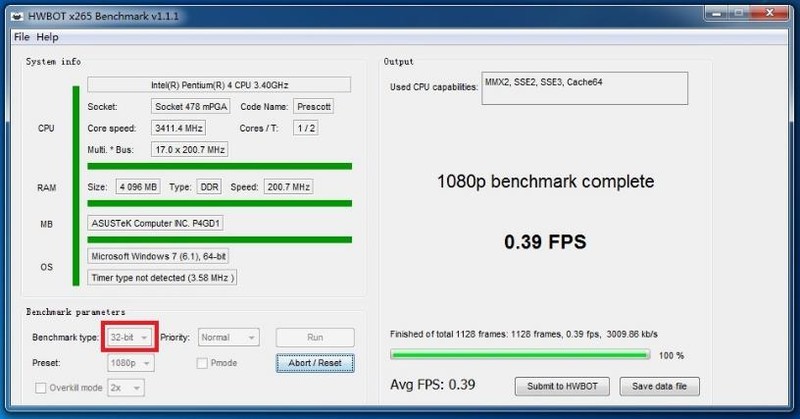Expand the Overkill mode 2x dropdown

pos(126,388)
